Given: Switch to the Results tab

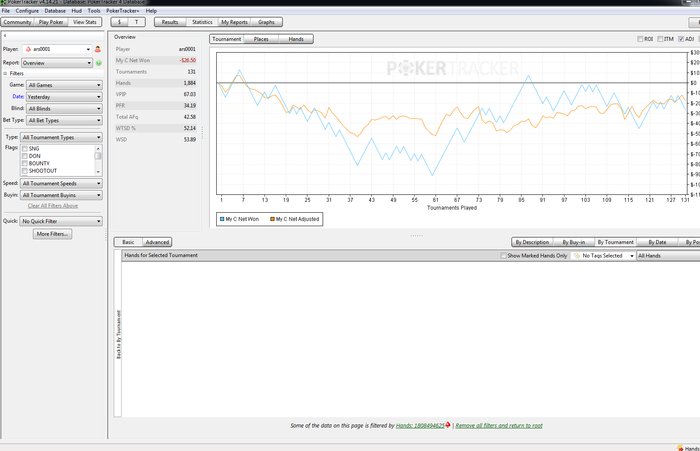Looking at the screenshot, I should tap(170, 22).
